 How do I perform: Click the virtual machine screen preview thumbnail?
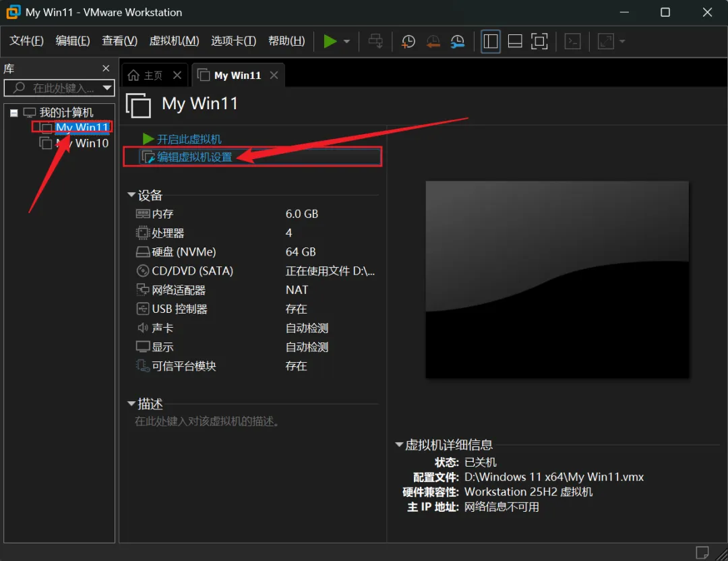tap(557, 279)
